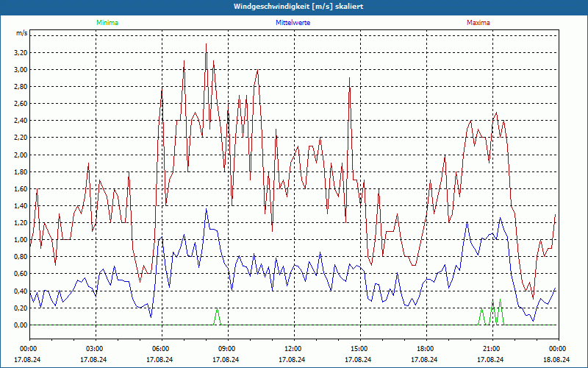
Task: Click the 2,40 y-axis value
Action: (x=21, y=121)
